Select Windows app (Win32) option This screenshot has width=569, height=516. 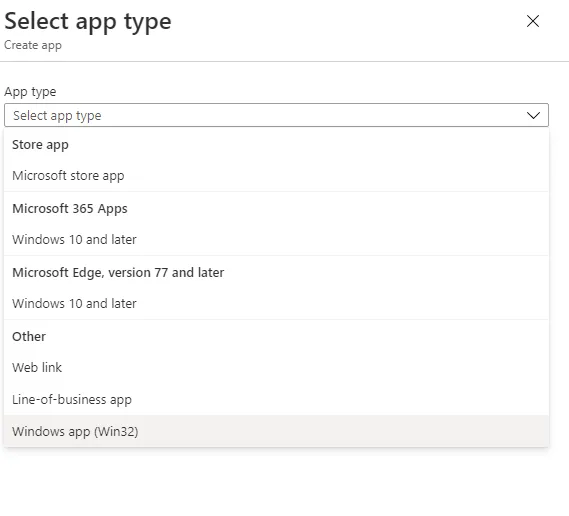[x=276, y=431]
